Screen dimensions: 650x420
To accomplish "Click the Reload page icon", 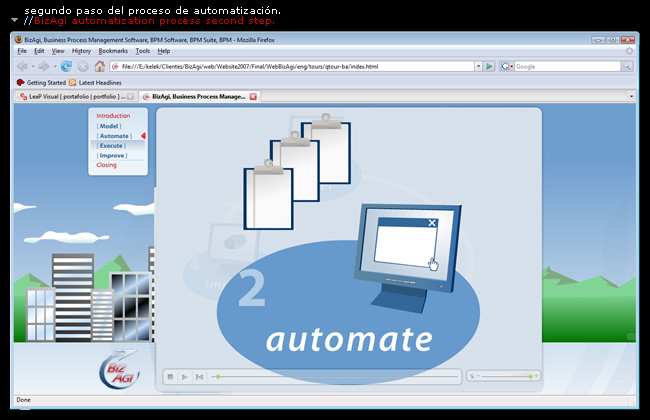I will point(67,66).
